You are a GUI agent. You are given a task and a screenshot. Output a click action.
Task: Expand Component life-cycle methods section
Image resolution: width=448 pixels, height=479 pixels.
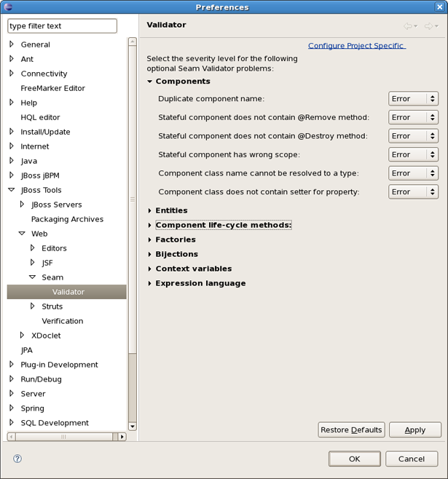(x=149, y=225)
